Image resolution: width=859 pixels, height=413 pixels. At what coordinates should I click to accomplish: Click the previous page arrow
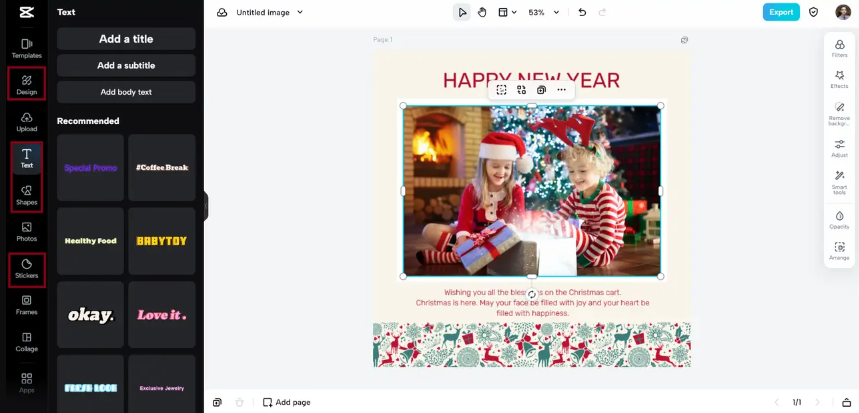(x=776, y=403)
